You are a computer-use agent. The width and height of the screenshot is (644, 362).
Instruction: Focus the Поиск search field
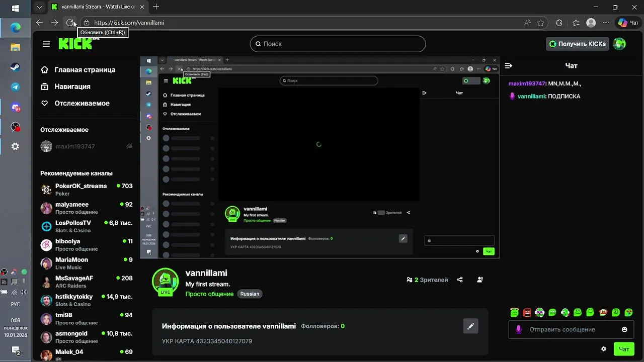coord(338,44)
